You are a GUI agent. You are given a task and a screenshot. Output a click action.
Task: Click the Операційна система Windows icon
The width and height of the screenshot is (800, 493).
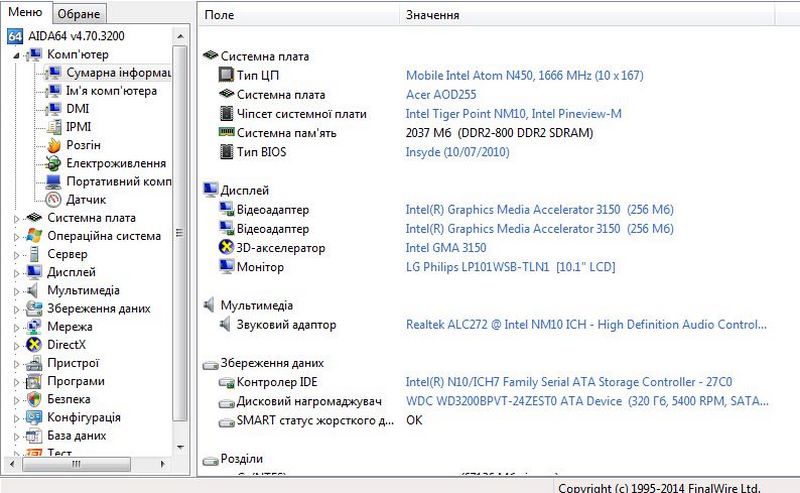pyautogui.click(x=35, y=236)
